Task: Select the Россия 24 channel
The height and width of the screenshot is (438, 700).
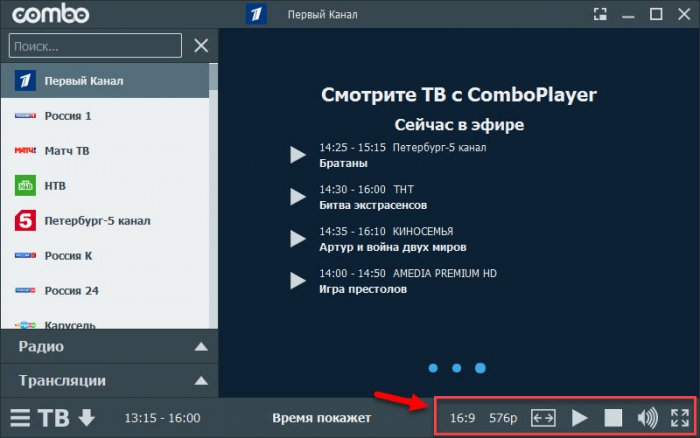Action: click(105, 290)
